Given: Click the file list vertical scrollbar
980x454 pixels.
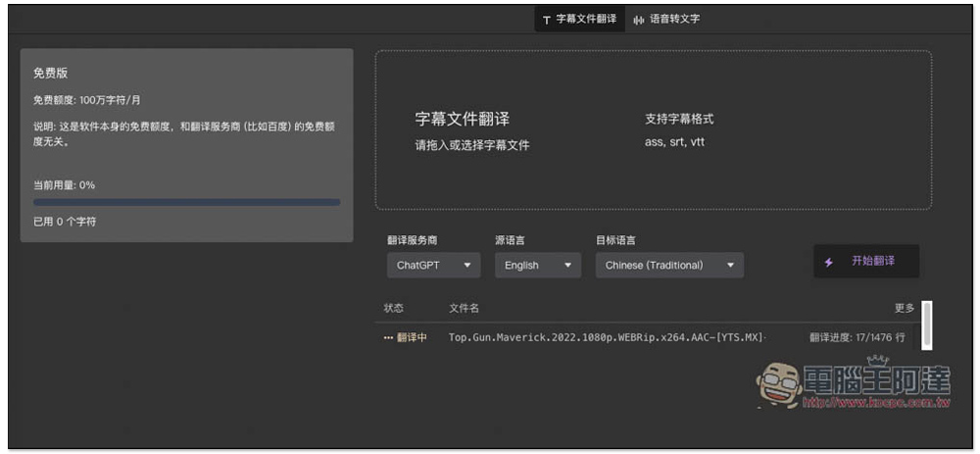Looking at the screenshot, I should tap(926, 325).
